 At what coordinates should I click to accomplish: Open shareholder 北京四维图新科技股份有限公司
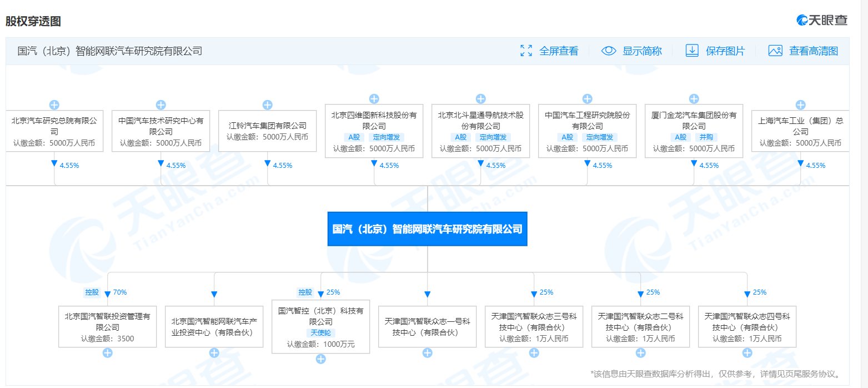[374, 131]
